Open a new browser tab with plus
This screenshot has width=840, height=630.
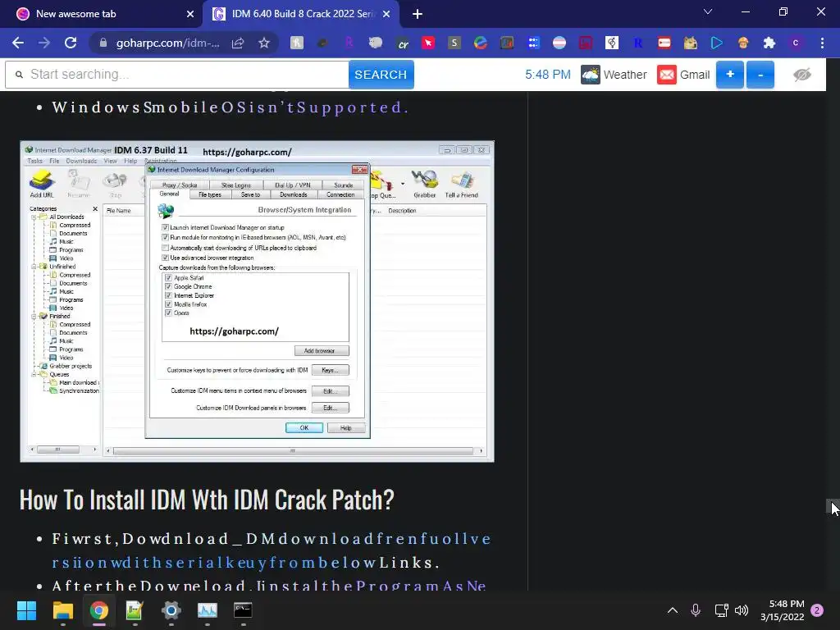[418, 14]
